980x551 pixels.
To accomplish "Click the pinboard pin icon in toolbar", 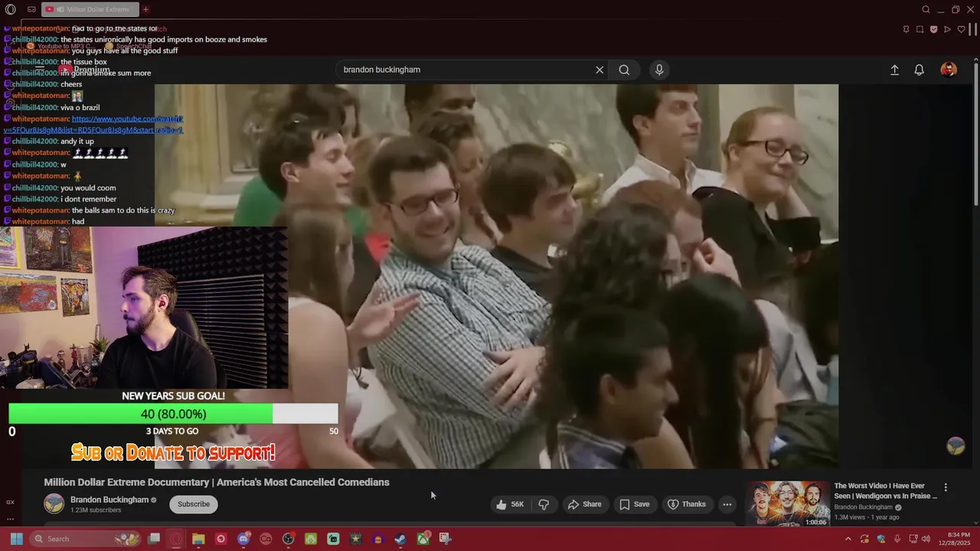I will tap(906, 30).
